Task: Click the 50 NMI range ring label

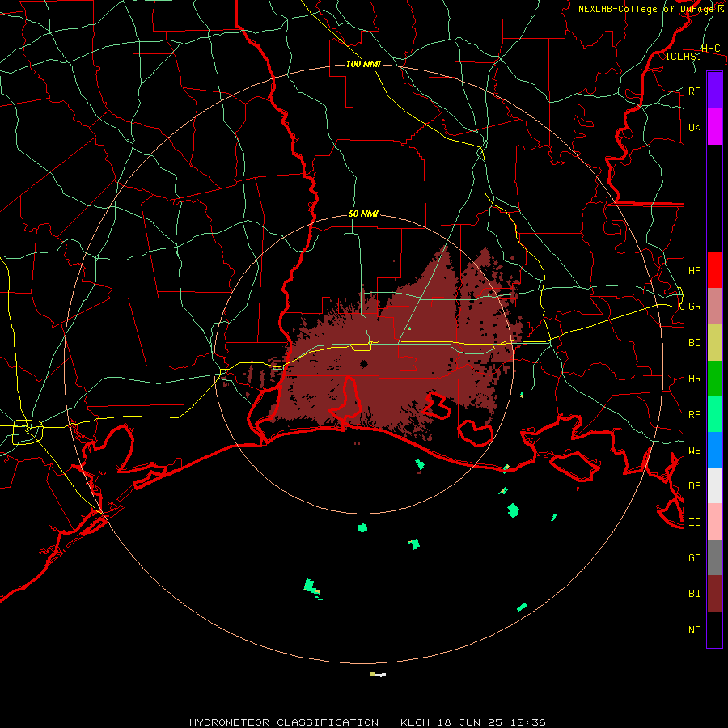Action: [363, 214]
